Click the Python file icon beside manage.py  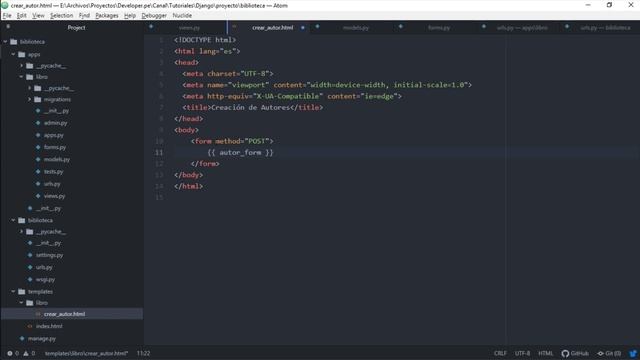tap(22, 338)
